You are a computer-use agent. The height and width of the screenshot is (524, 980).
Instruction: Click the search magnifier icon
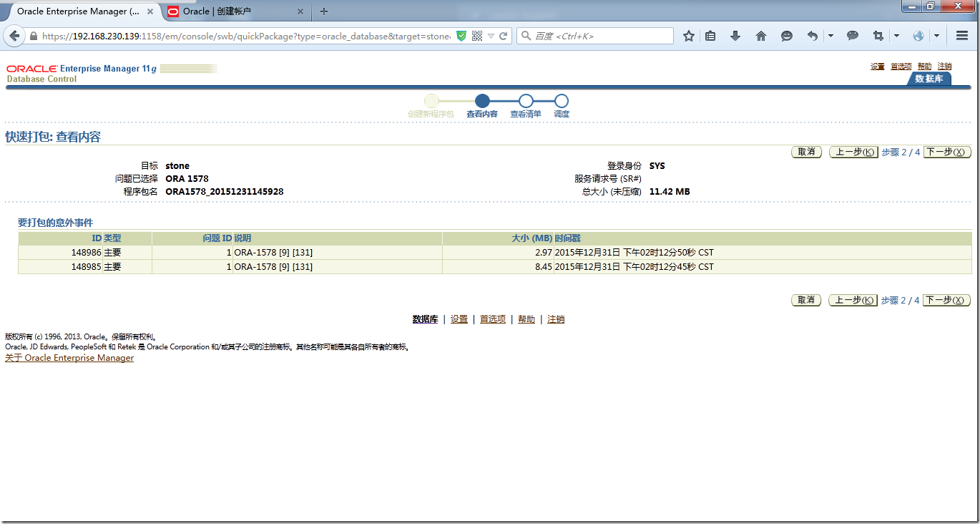(x=525, y=36)
